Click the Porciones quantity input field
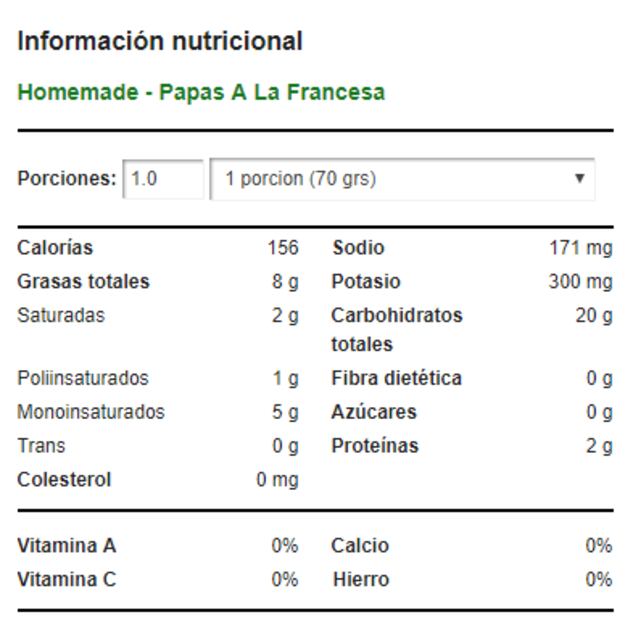The height and width of the screenshot is (620, 633). [163, 179]
